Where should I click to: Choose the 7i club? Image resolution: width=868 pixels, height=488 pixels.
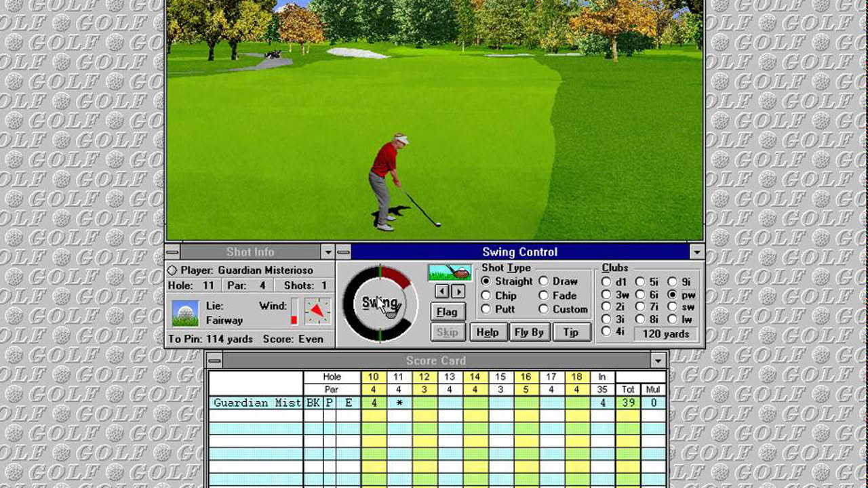[647, 307]
